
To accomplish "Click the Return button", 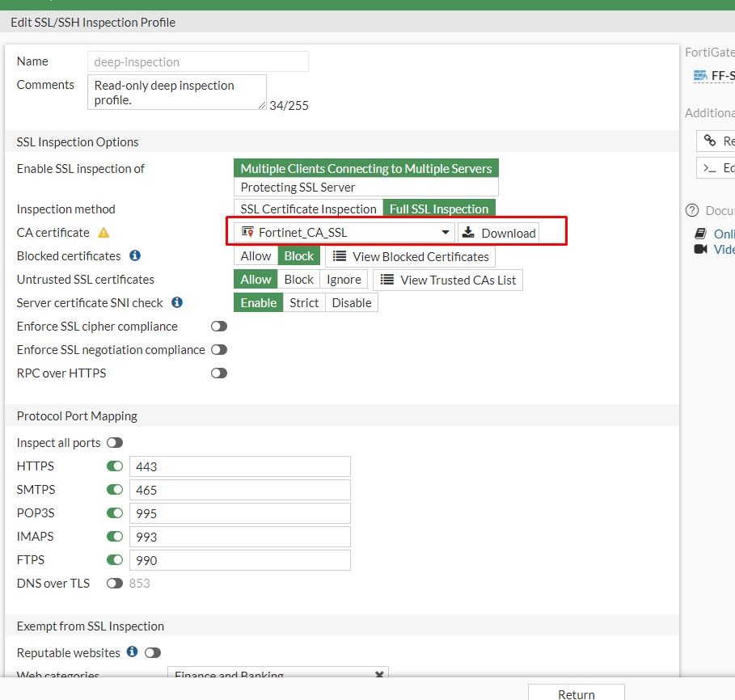I will [x=576, y=694].
